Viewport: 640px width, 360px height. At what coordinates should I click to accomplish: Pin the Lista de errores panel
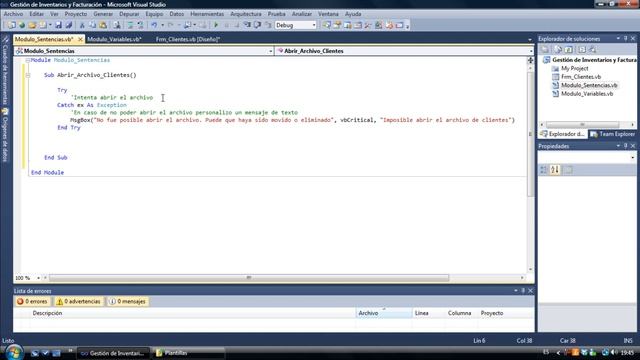(x=523, y=291)
